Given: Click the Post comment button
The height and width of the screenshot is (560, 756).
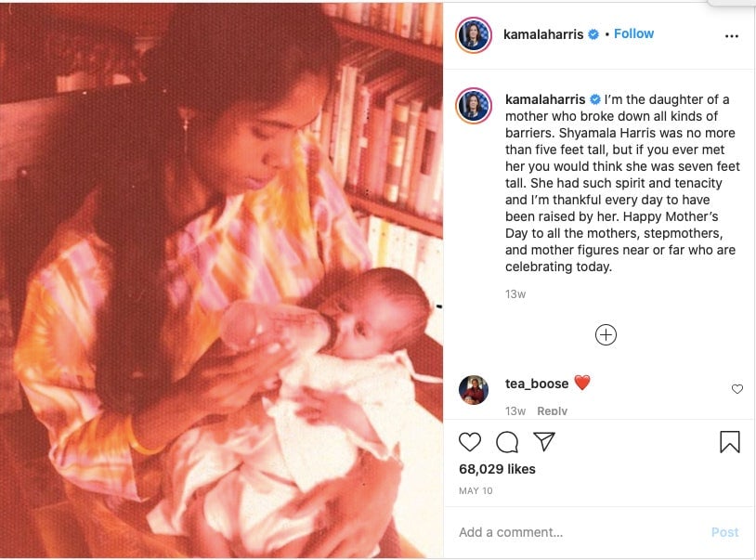Looking at the screenshot, I should (x=724, y=532).
